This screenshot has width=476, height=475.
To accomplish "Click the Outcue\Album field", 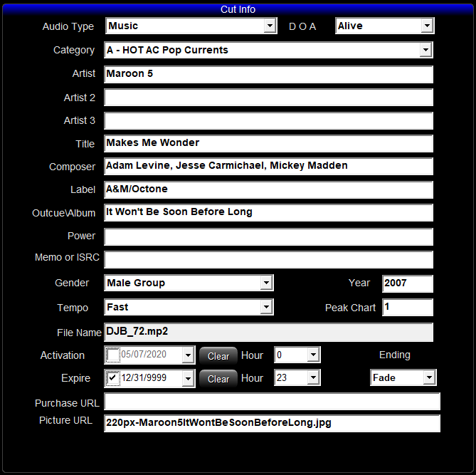I will [x=268, y=212].
